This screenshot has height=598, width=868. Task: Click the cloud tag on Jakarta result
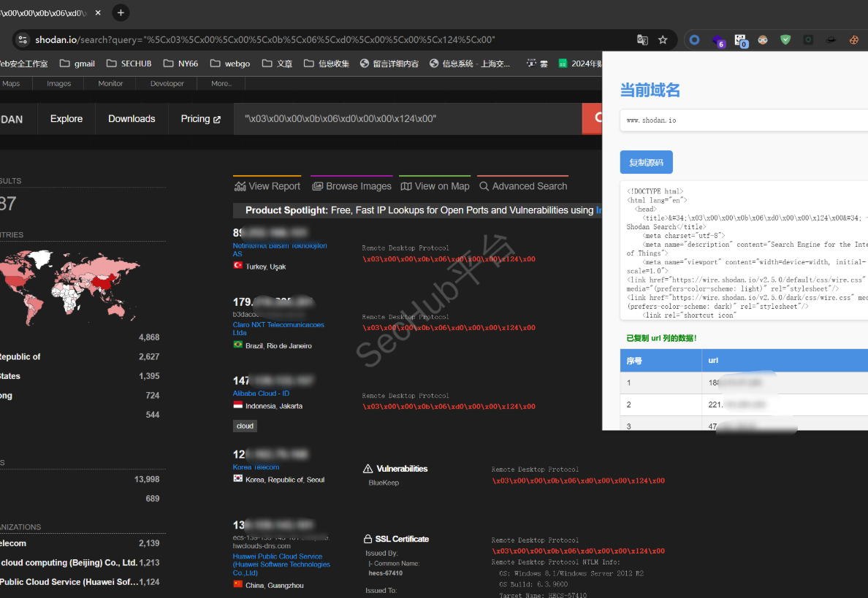(x=245, y=426)
